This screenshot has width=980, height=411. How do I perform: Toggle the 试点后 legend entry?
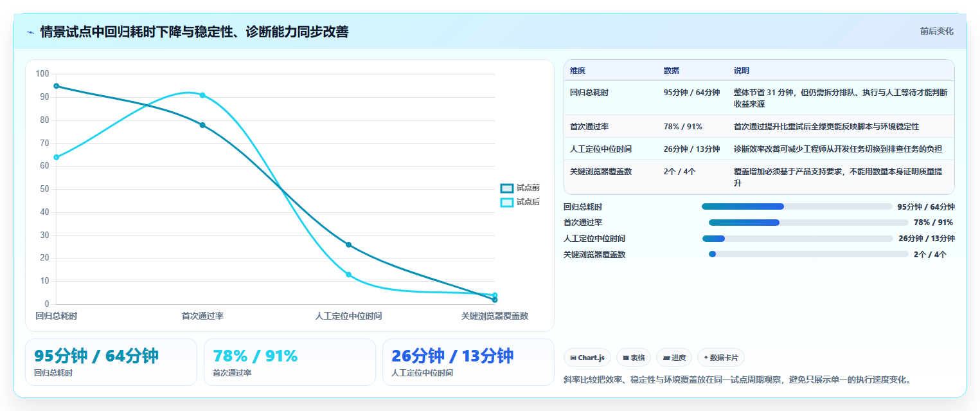pos(520,202)
